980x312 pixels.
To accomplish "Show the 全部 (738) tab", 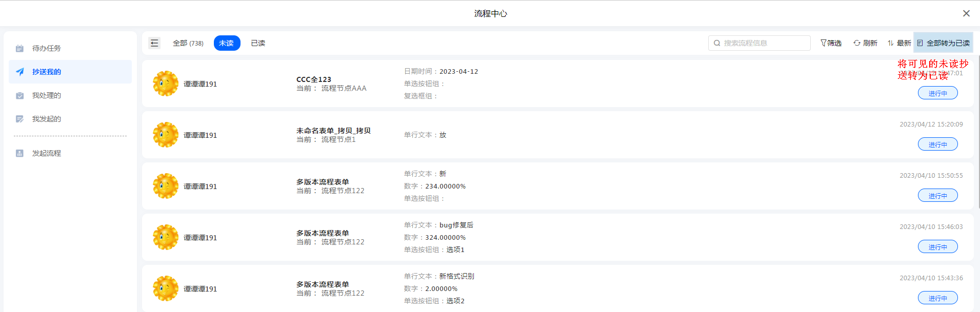I will pyautogui.click(x=188, y=43).
